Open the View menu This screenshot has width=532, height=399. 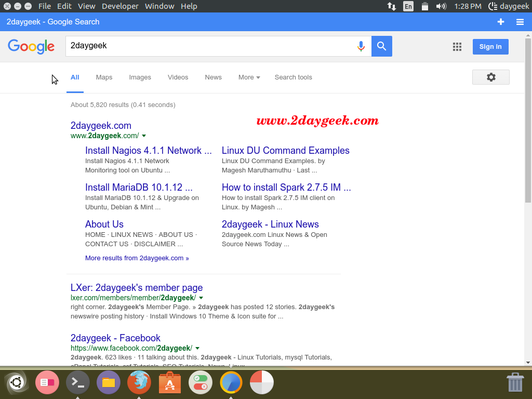pyautogui.click(x=87, y=6)
